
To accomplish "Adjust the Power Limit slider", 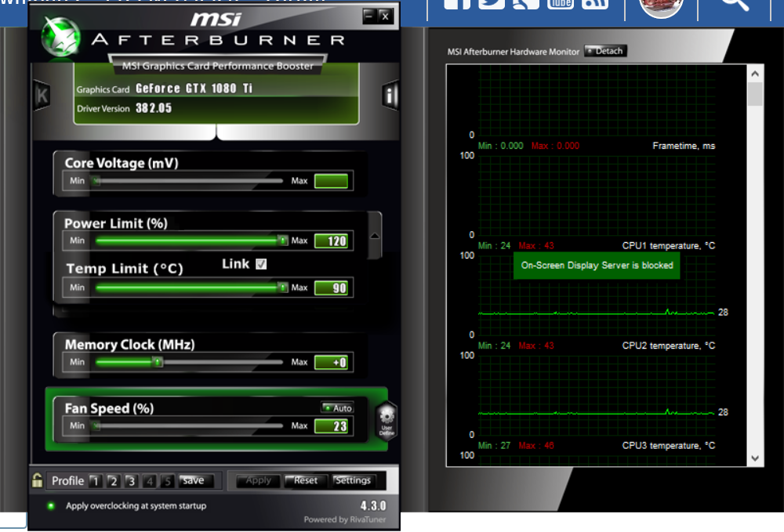I will [189, 241].
